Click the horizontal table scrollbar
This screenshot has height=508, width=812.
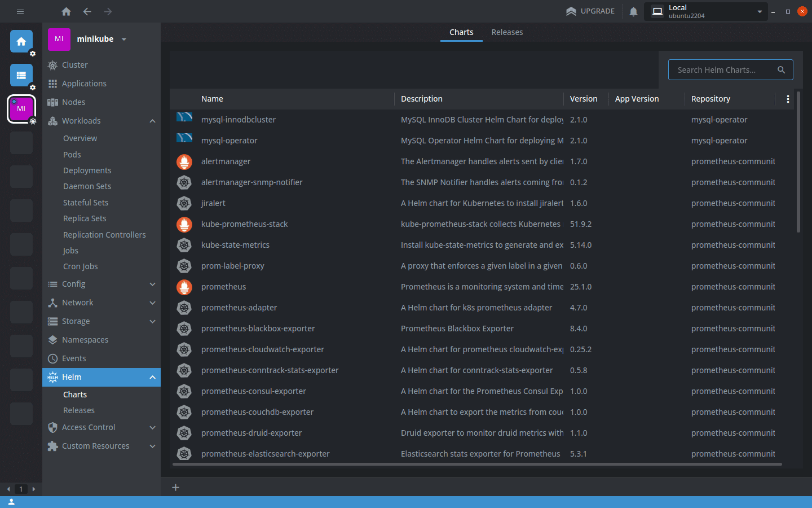[477, 465]
